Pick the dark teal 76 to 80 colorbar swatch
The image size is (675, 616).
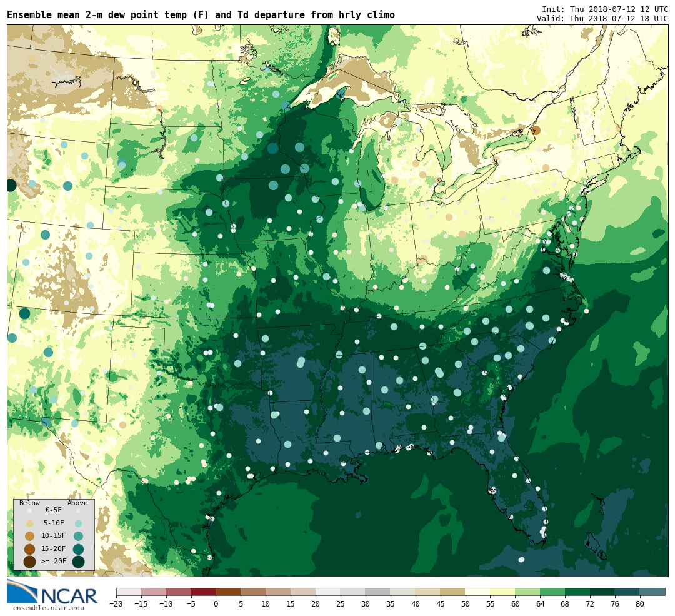click(627, 592)
